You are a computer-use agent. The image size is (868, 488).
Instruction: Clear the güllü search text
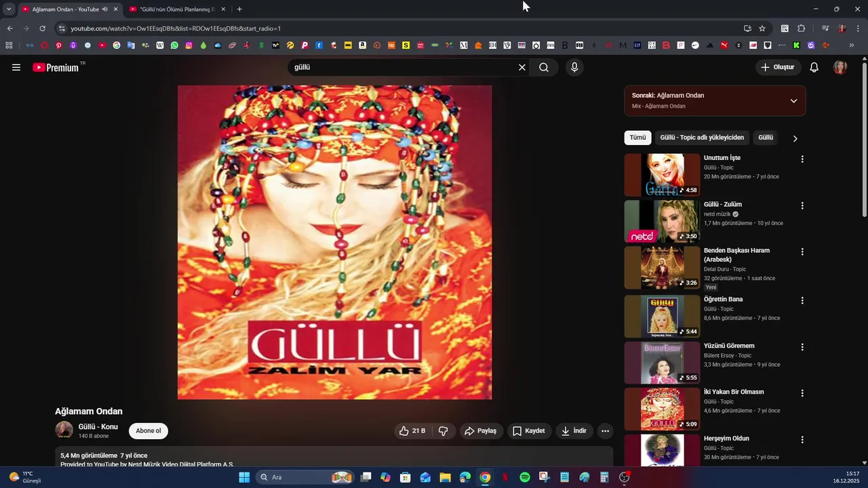(522, 67)
